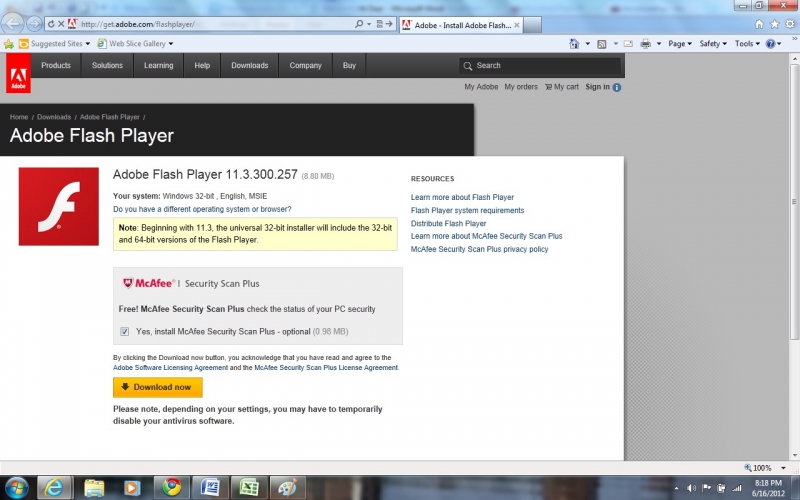Uncheck the McAfee Security Scan Plus checkbox
This screenshot has height=500, width=800.
pos(124,331)
